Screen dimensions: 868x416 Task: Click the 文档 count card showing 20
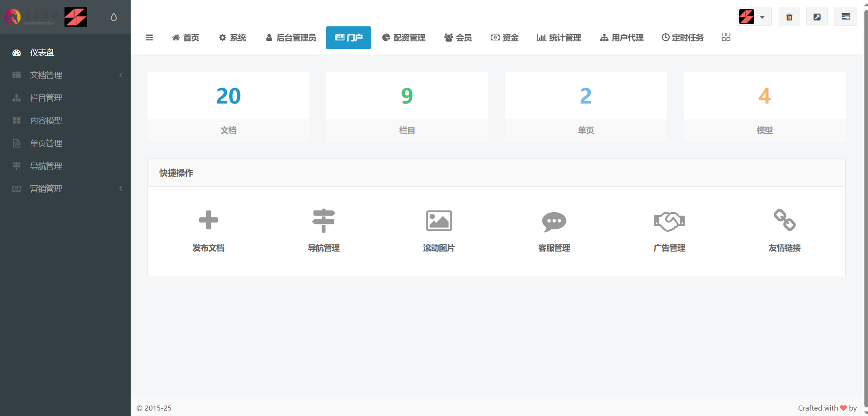tap(228, 107)
